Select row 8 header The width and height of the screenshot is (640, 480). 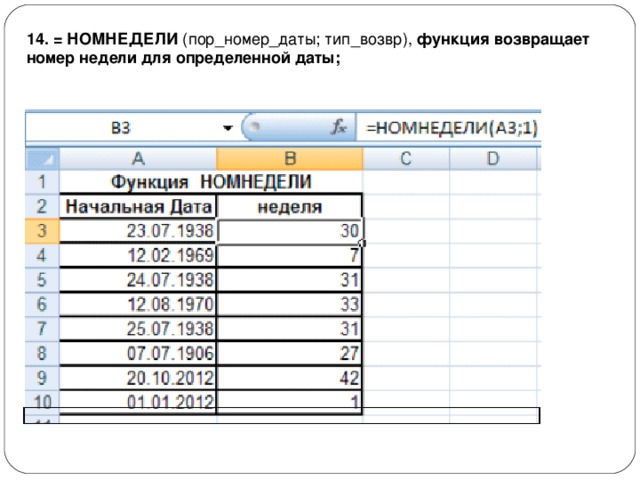42,353
